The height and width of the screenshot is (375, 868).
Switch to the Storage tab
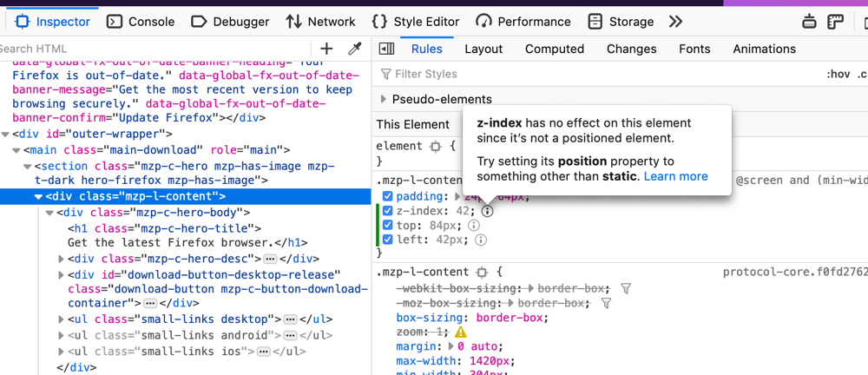click(x=621, y=22)
